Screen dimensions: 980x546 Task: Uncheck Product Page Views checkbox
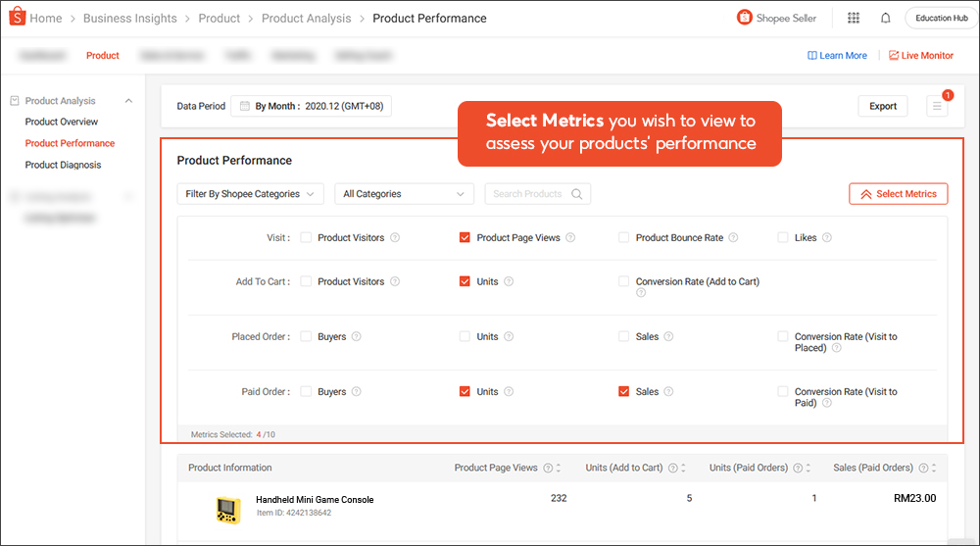(465, 237)
